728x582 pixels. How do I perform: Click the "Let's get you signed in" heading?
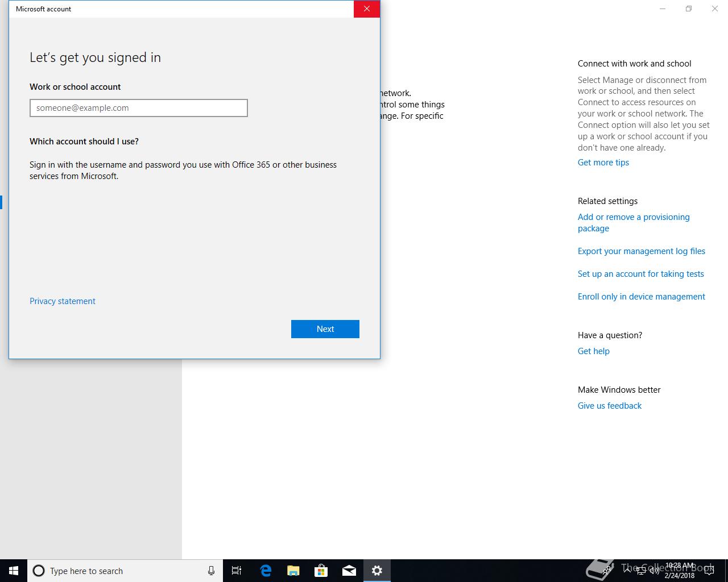click(x=95, y=57)
